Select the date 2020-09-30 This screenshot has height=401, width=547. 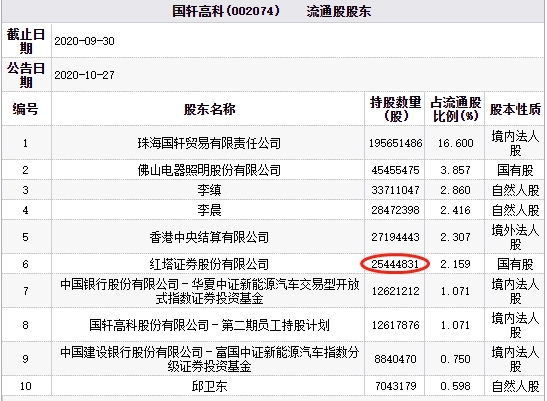point(84,41)
